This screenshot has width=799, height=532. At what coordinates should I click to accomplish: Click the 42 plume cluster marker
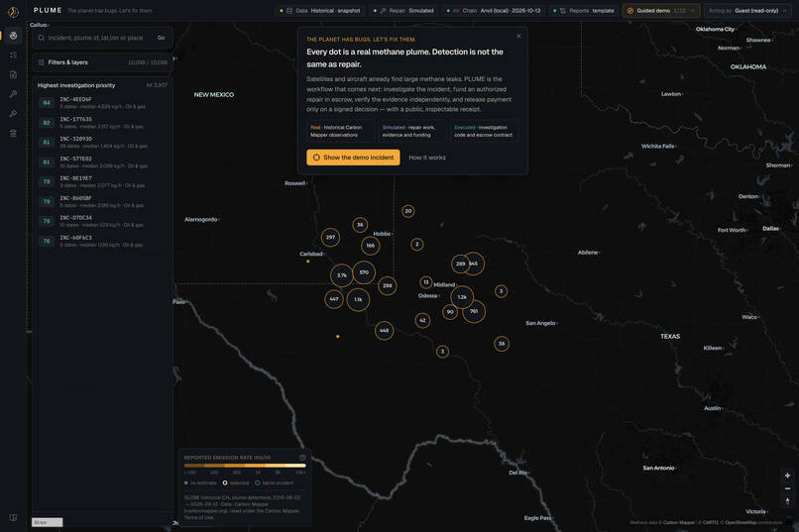click(x=422, y=320)
